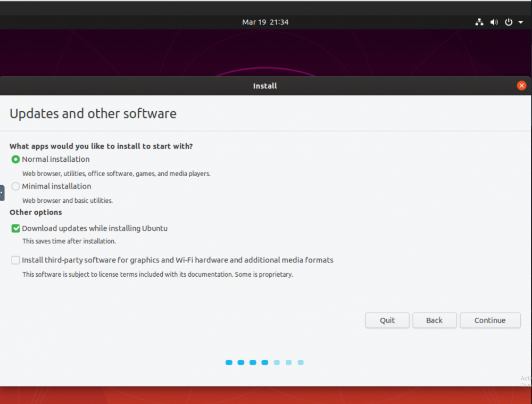This screenshot has height=404, width=532.
Task: Select the Normal installation radio button
Action: 15,159
